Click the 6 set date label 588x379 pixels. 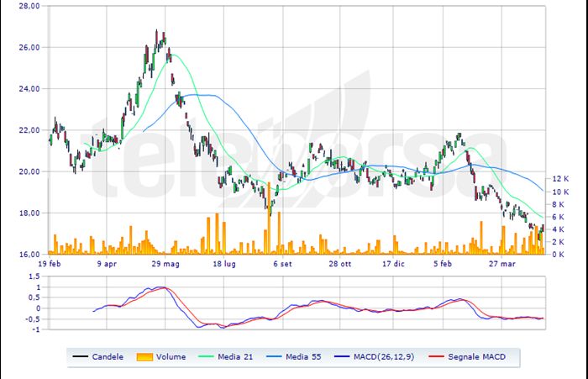282,263
